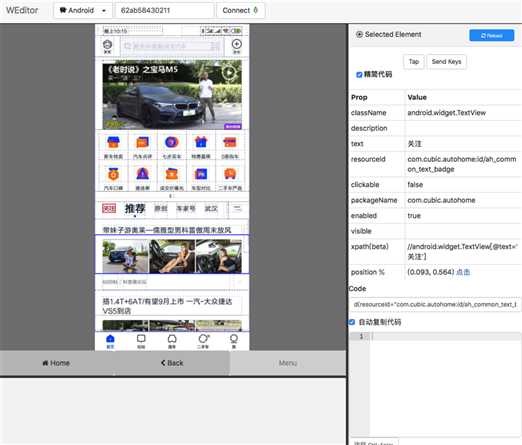522x445 pixels.
Task: Tap the 二手车 icon in the phone bottom bar
Action: click(203, 339)
